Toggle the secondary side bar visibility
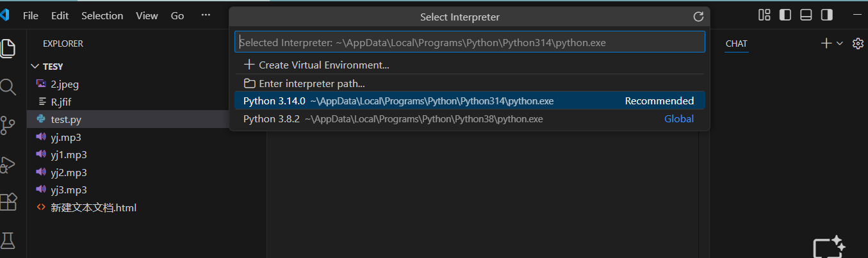 [x=826, y=15]
